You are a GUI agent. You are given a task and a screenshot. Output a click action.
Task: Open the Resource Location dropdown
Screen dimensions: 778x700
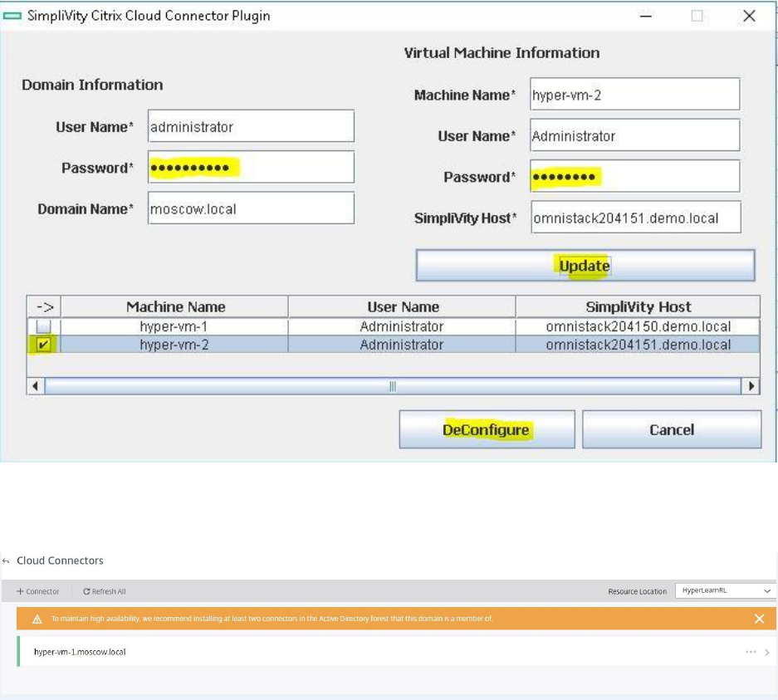click(x=726, y=590)
